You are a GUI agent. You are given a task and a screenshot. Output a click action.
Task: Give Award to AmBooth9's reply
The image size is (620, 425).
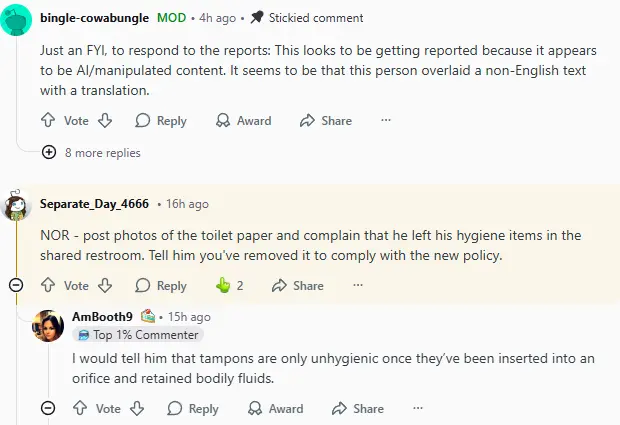[275, 408]
